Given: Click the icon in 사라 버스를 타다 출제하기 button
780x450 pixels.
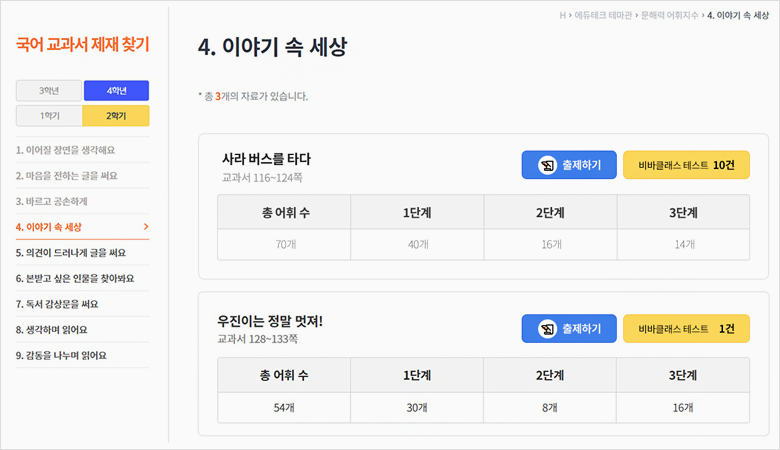Looking at the screenshot, I should click(x=547, y=165).
